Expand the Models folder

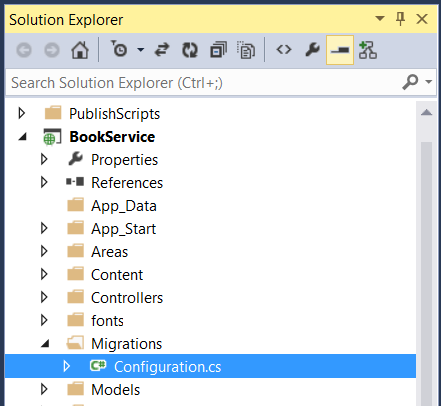click(x=44, y=389)
